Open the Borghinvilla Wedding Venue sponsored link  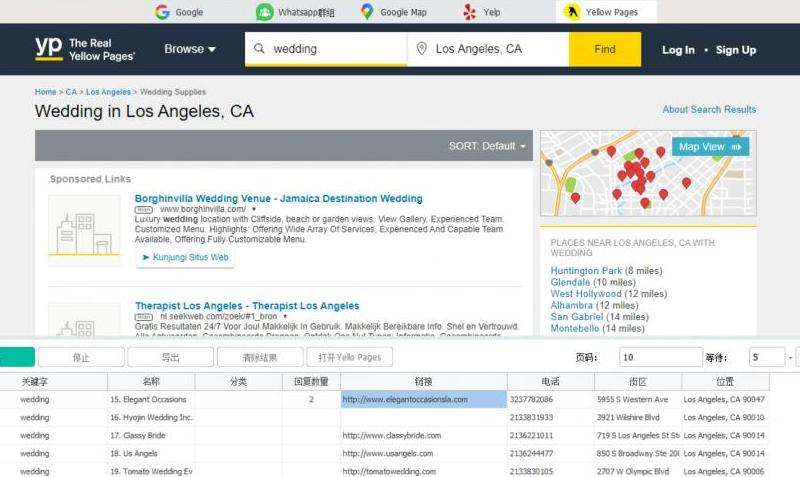coord(278,199)
